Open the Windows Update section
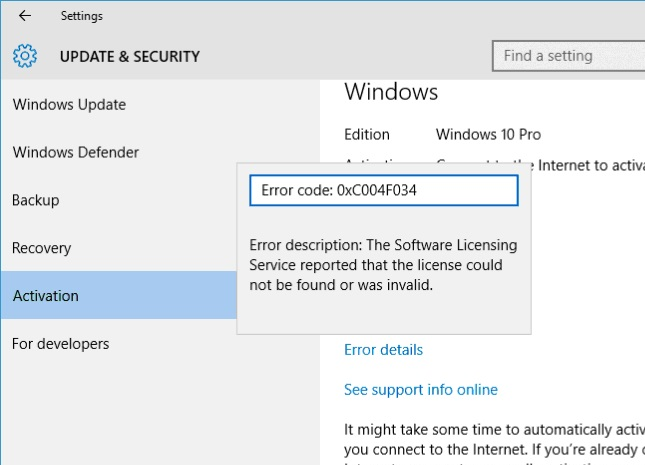 coord(69,105)
